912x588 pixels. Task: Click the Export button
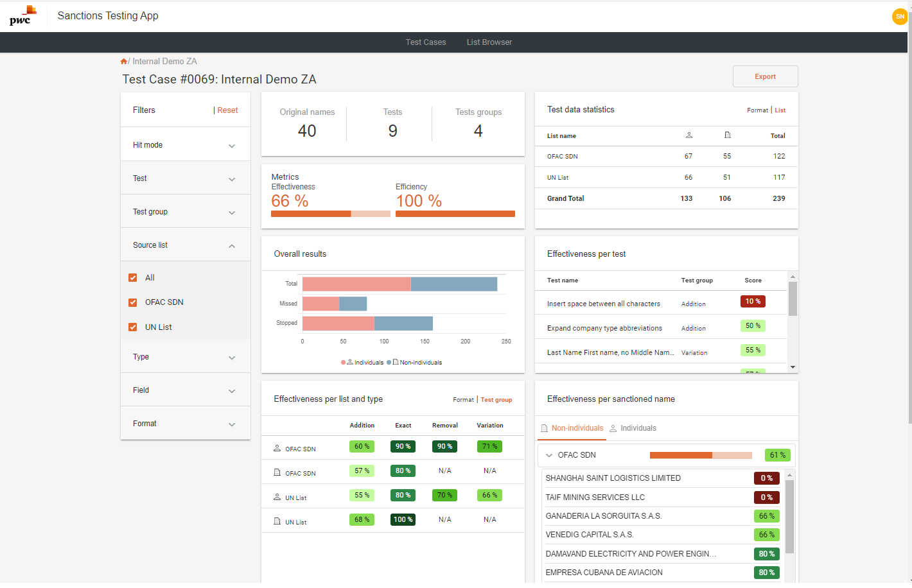coord(765,76)
